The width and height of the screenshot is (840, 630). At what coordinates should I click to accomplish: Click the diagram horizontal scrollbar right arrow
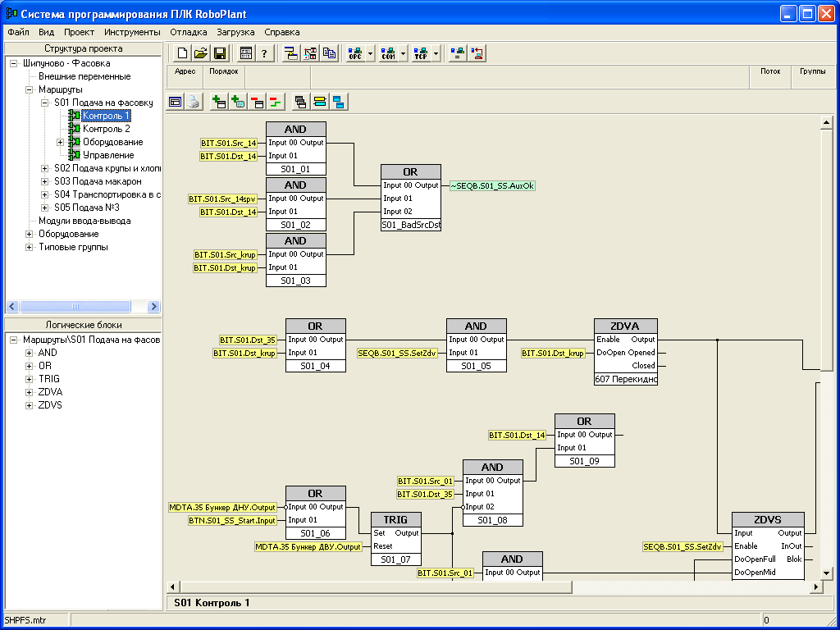pyautogui.click(x=816, y=587)
